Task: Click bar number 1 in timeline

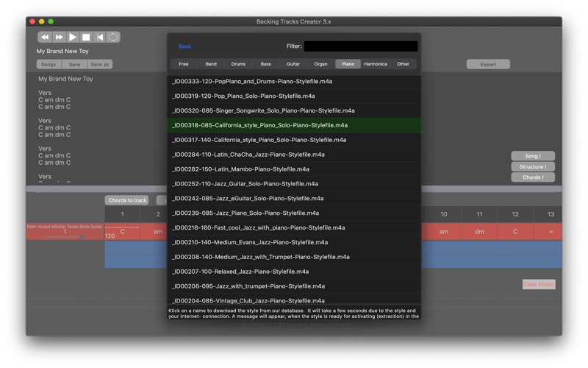Action: pos(122,214)
